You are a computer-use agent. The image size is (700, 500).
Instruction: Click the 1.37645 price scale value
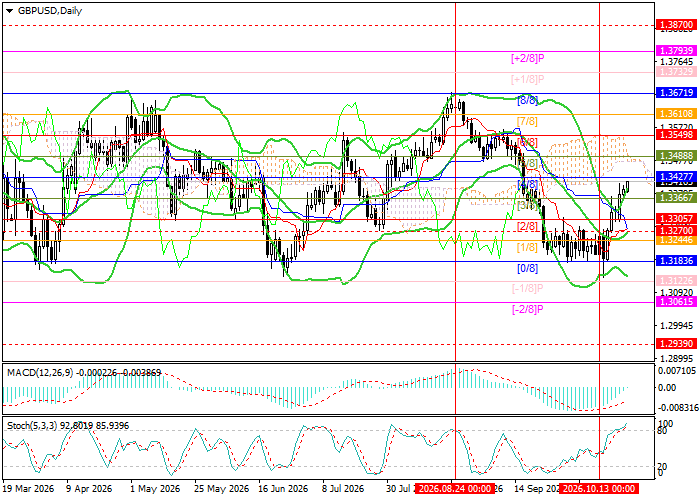(677, 62)
